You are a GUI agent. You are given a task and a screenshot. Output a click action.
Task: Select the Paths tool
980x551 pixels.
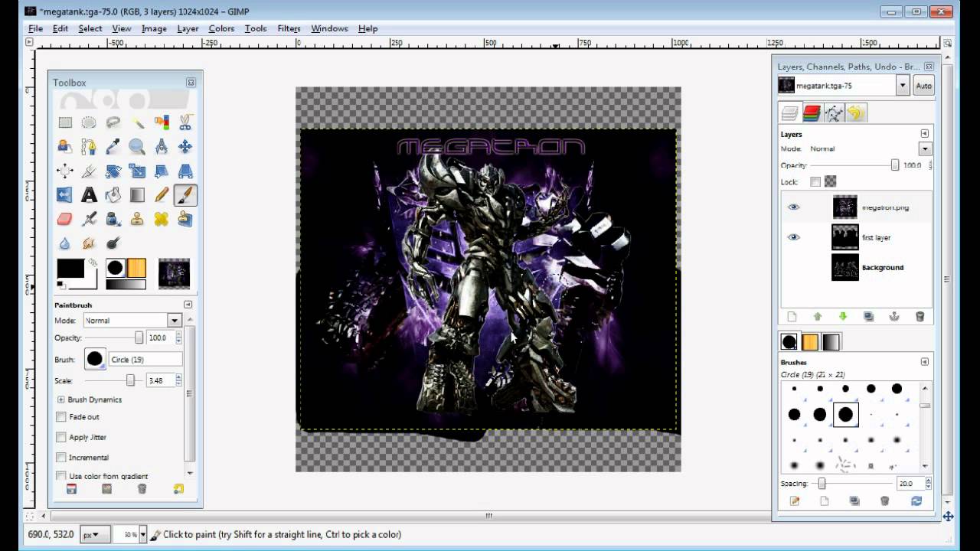click(x=89, y=146)
